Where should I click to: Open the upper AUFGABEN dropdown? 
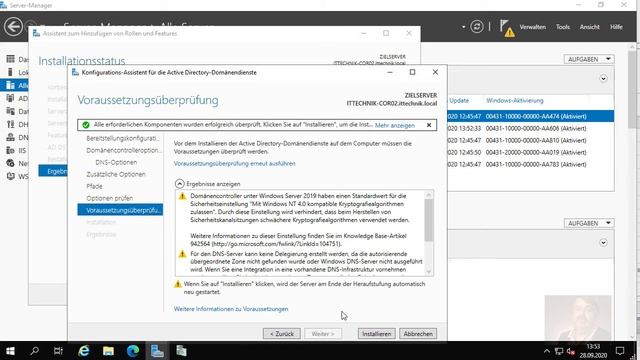[x=589, y=59]
